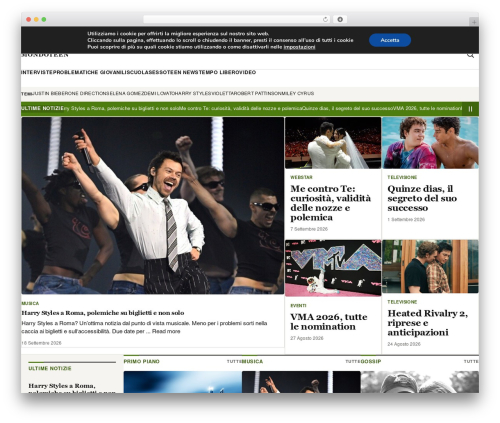This screenshot has width=500, height=423.
Task: Click TELEVISIONE label above Quinze dias headline
Action: 402,177
